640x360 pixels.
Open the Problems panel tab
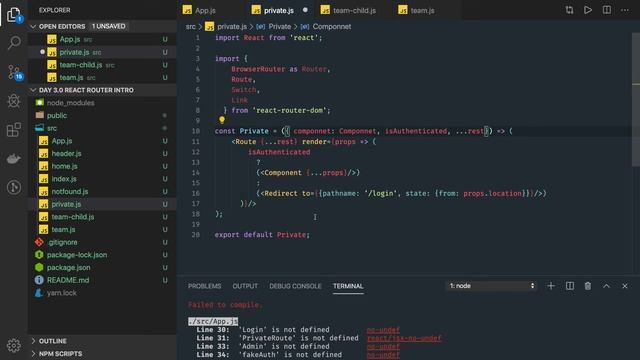pos(204,286)
